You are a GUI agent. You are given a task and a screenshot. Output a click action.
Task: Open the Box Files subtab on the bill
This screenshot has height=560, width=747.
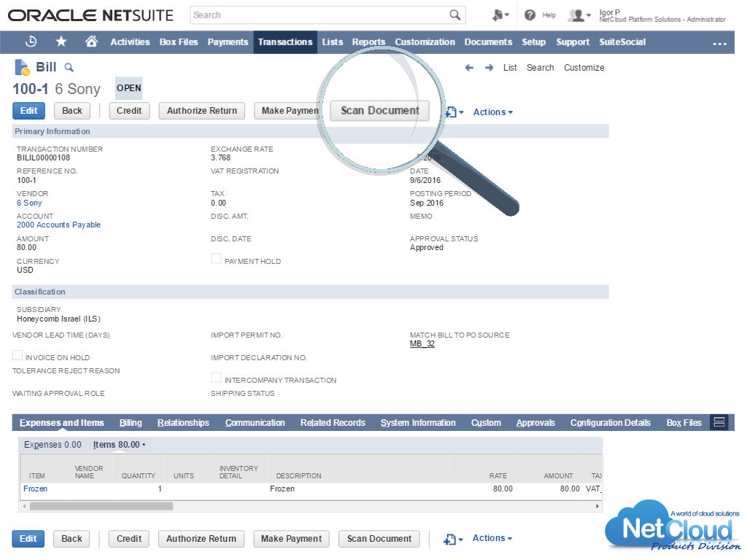click(684, 423)
